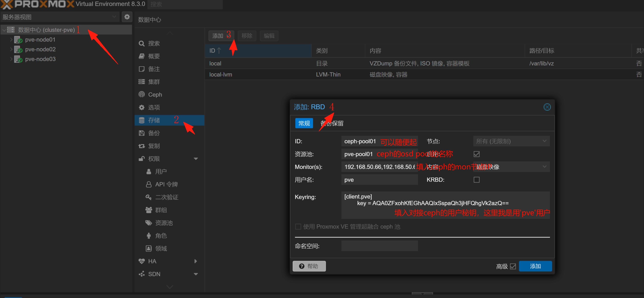Viewport: 644px width, 298px height.
Task: Click the Help (帮助) button
Action: tap(309, 266)
